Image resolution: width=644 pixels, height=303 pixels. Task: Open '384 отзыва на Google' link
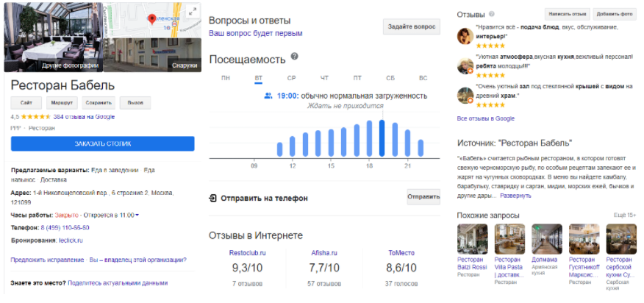(x=84, y=117)
